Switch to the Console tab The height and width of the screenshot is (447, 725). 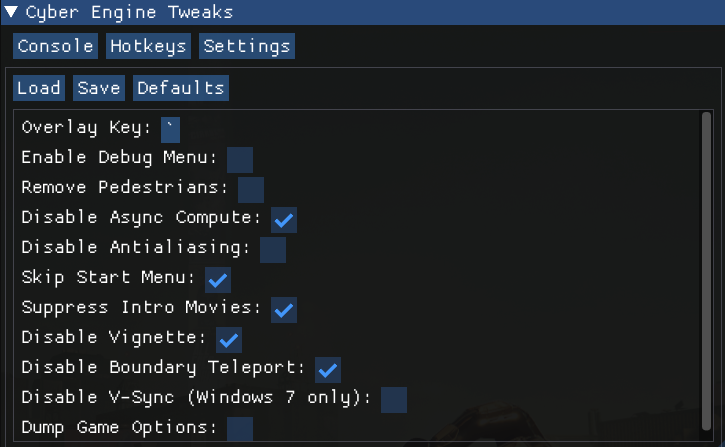click(56, 46)
